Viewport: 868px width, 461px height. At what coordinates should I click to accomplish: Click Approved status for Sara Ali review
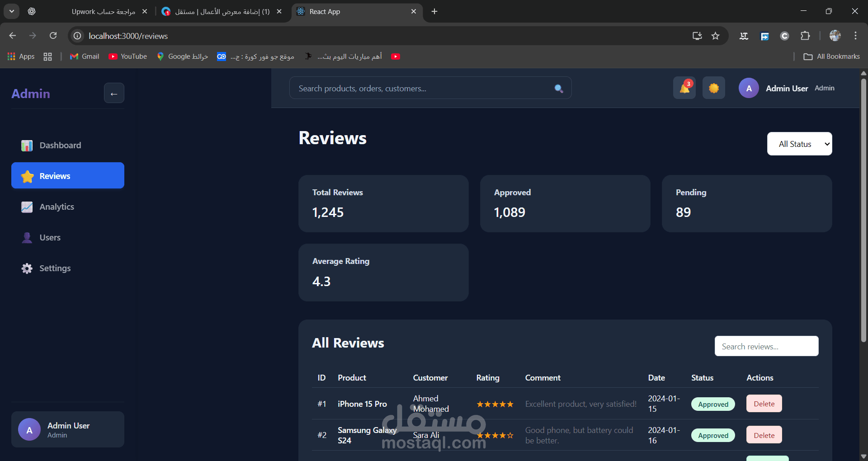(x=713, y=435)
